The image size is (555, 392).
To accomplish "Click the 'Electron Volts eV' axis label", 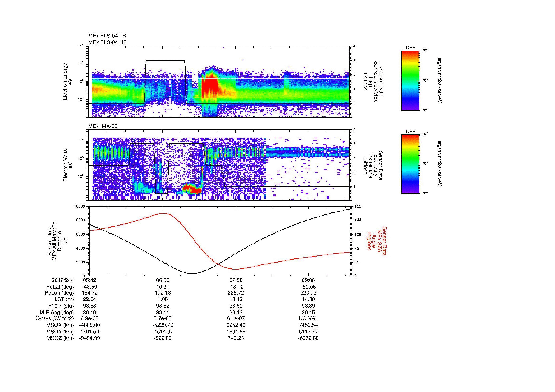I will [x=67, y=166].
